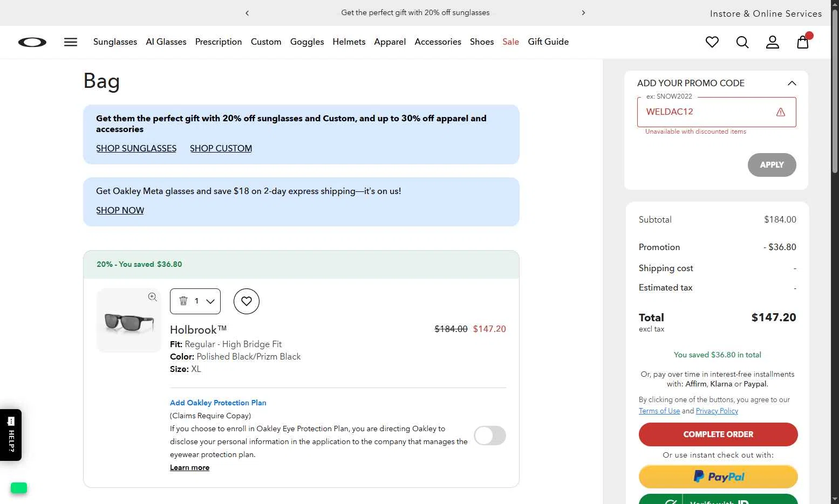Click Instore & Online Services link
This screenshot has width=839, height=504.
(766, 13)
